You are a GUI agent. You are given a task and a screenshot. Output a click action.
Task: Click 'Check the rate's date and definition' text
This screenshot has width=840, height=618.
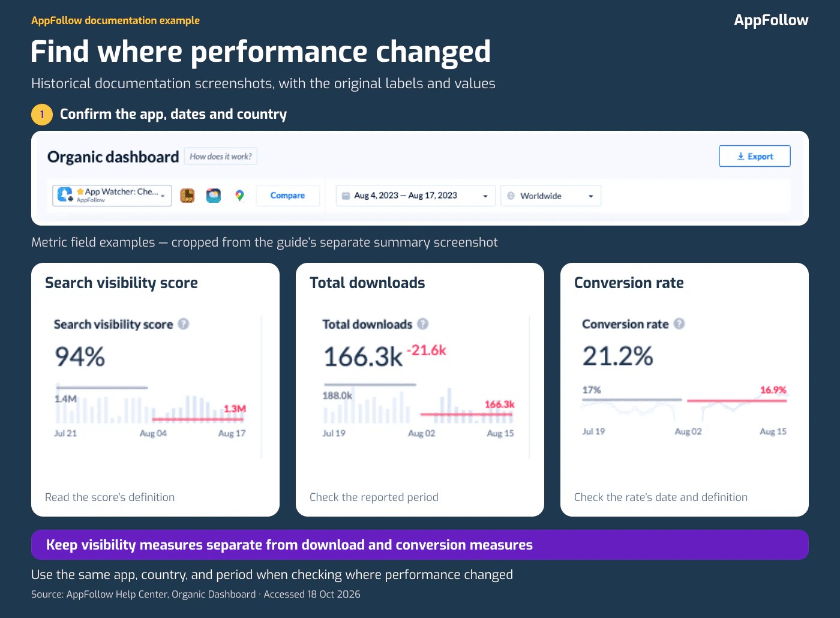click(661, 497)
